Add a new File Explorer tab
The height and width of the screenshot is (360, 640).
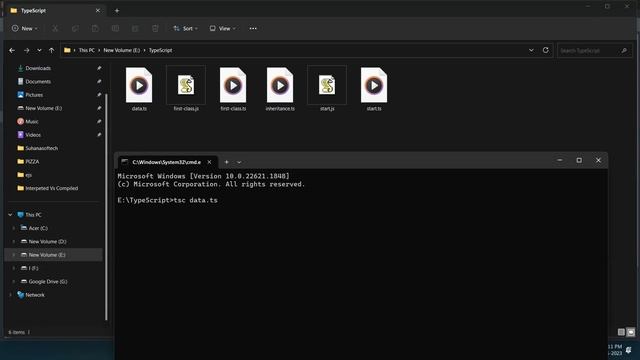(117, 11)
